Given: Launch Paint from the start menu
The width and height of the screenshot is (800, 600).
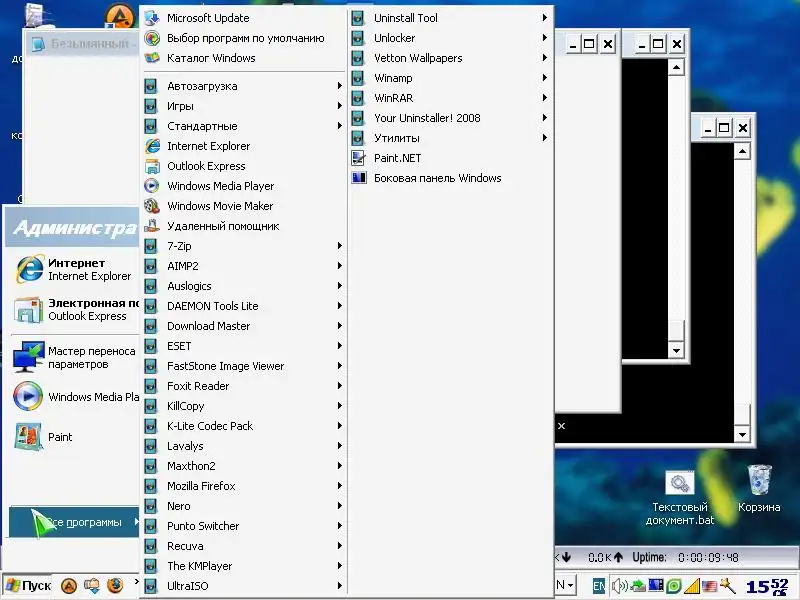Looking at the screenshot, I should click(28, 437).
